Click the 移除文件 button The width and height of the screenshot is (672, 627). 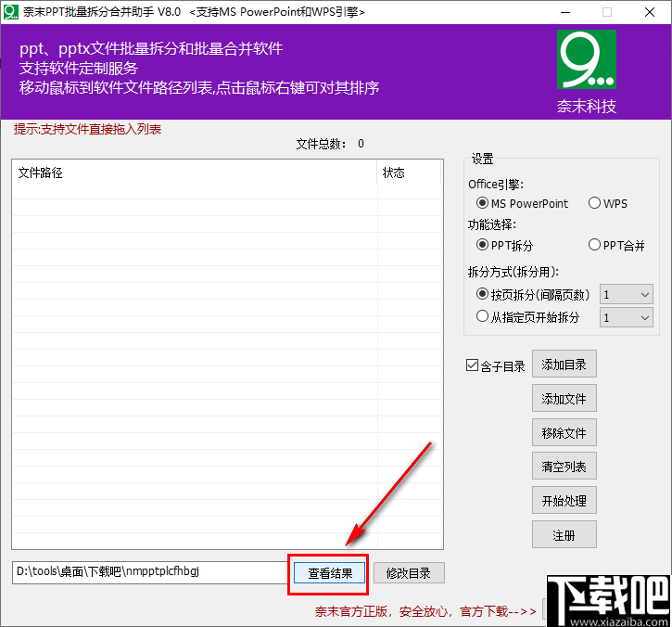tap(564, 433)
